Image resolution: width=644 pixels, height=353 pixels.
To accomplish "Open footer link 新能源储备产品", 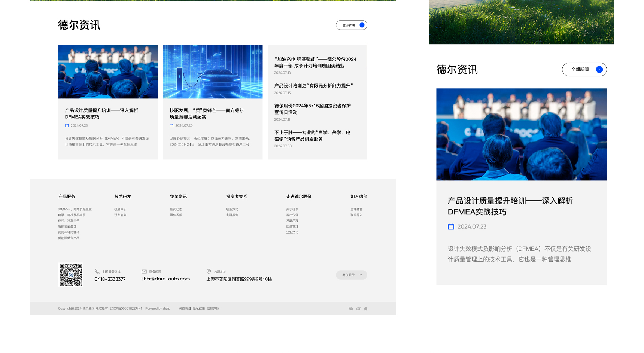I will coord(69,238).
